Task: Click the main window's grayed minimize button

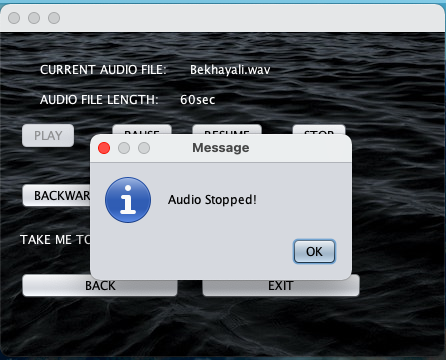Action: point(34,18)
